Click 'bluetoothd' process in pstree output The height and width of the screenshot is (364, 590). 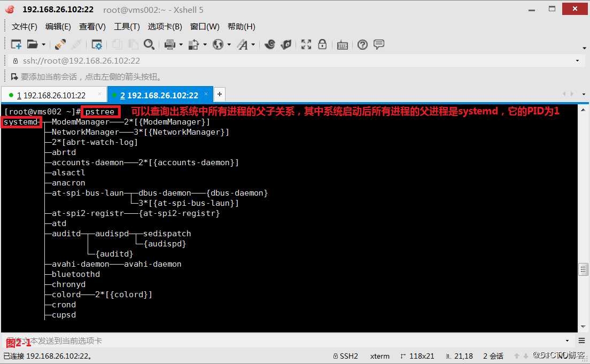76,274
